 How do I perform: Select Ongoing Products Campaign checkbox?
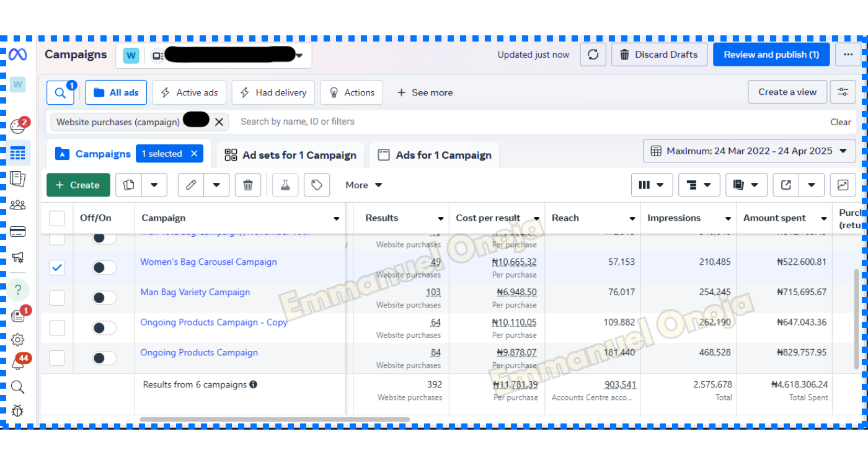pos(57,358)
